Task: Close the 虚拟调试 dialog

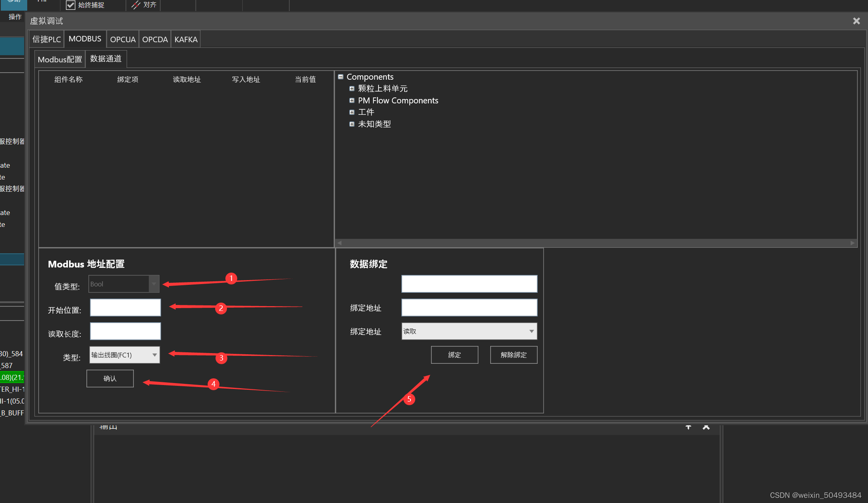Action: 856,21
